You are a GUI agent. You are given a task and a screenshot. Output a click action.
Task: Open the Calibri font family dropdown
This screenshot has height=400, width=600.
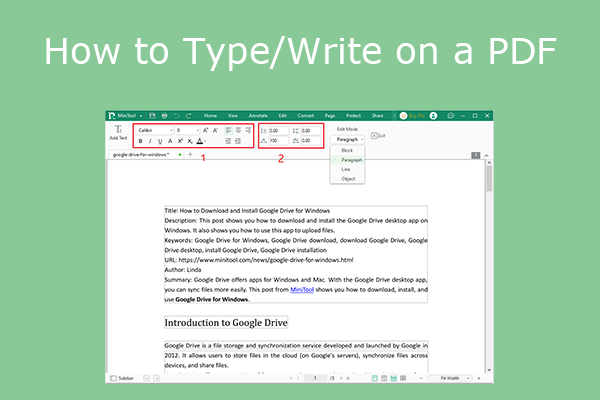coord(155,131)
